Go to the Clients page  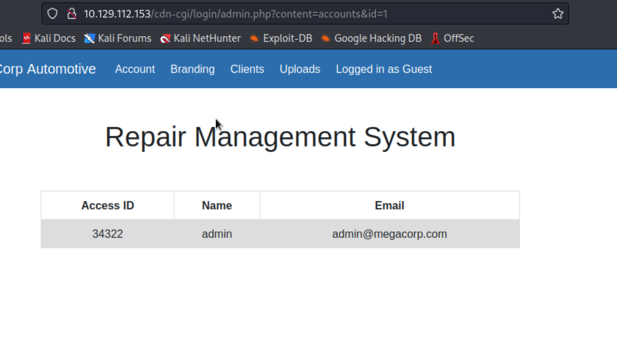coord(247,69)
